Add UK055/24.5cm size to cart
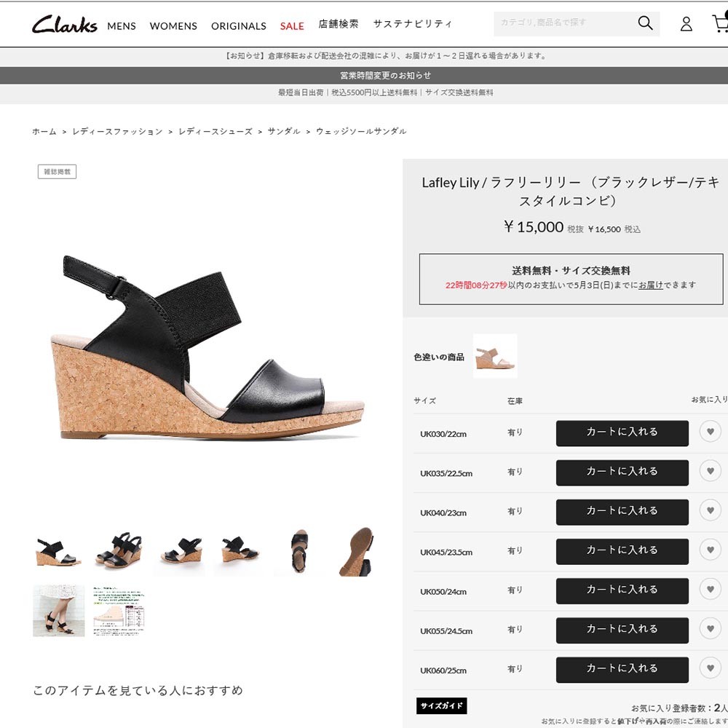The image size is (728, 728). [622, 630]
